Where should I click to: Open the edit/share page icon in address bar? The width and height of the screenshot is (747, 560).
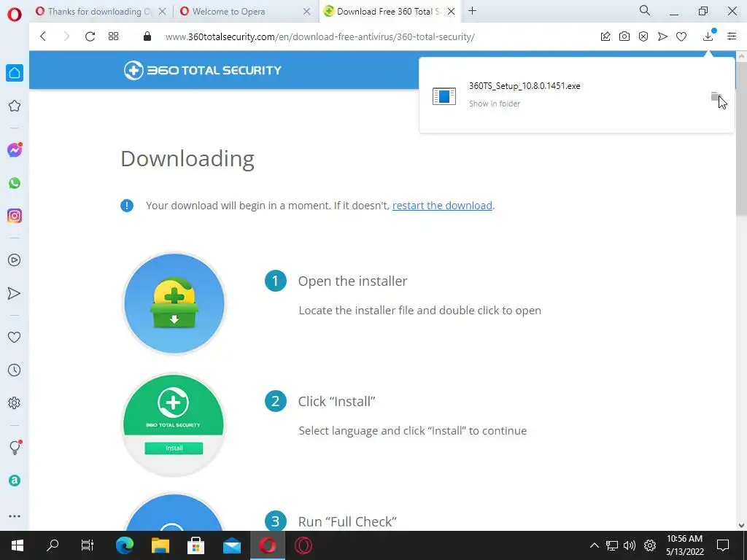[605, 36]
